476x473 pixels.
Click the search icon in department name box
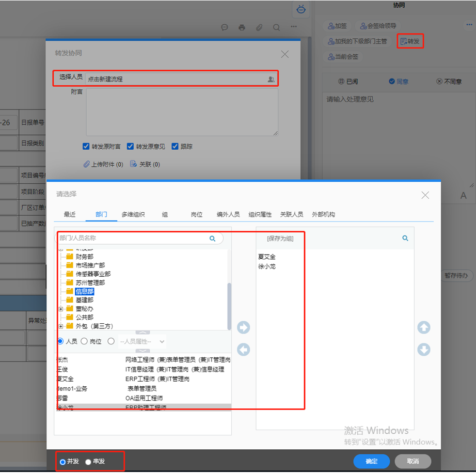coord(212,239)
